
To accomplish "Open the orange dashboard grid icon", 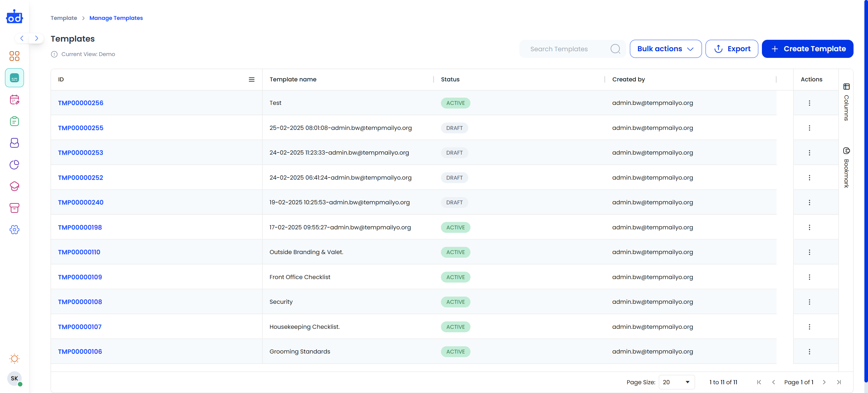I will pyautogui.click(x=14, y=56).
